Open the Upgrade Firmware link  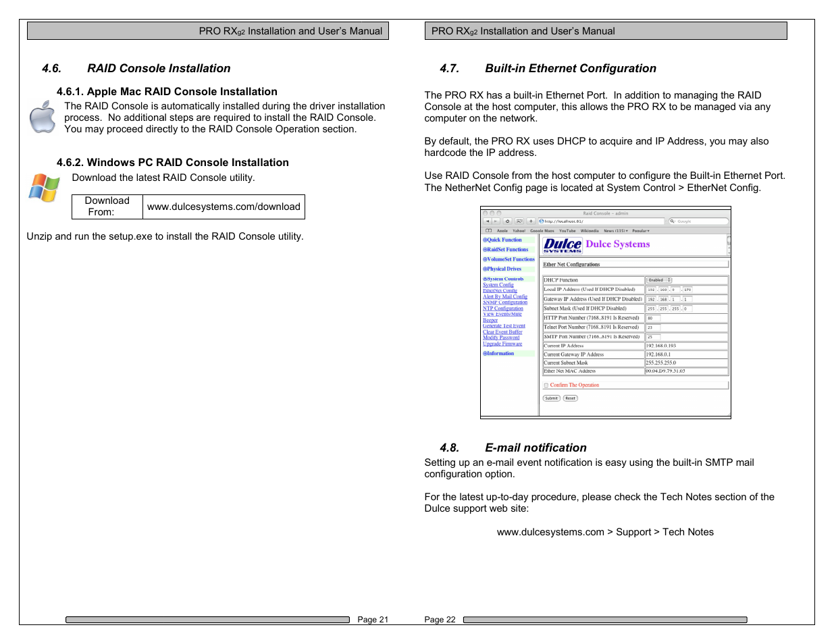[x=502, y=344]
